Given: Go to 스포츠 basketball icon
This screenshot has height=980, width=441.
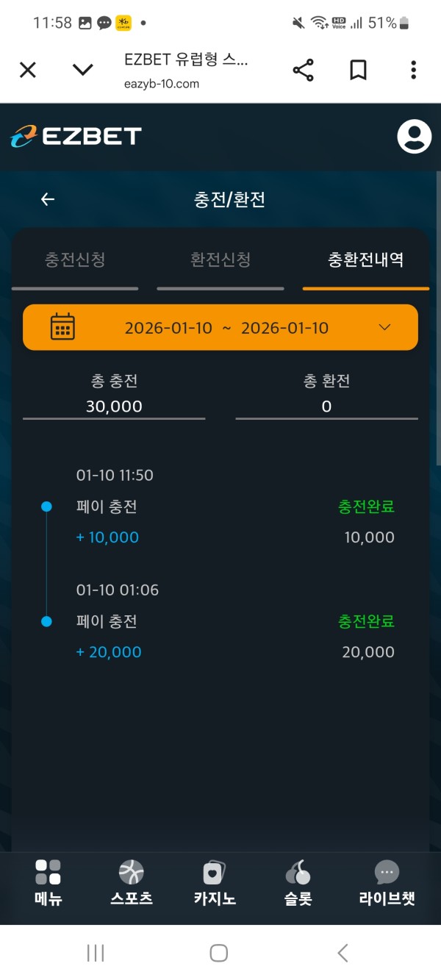Looking at the screenshot, I should (132, 873).
